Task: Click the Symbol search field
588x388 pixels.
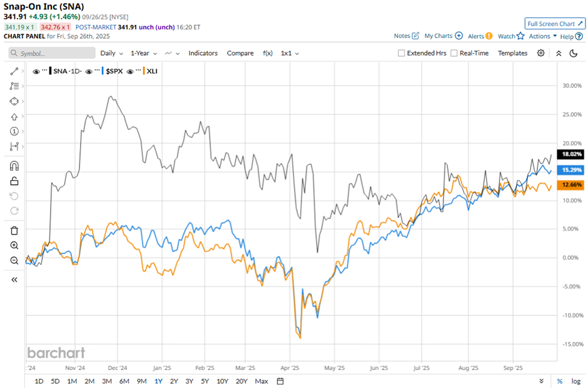Action: pyautogui.click(x=52, y=53)
